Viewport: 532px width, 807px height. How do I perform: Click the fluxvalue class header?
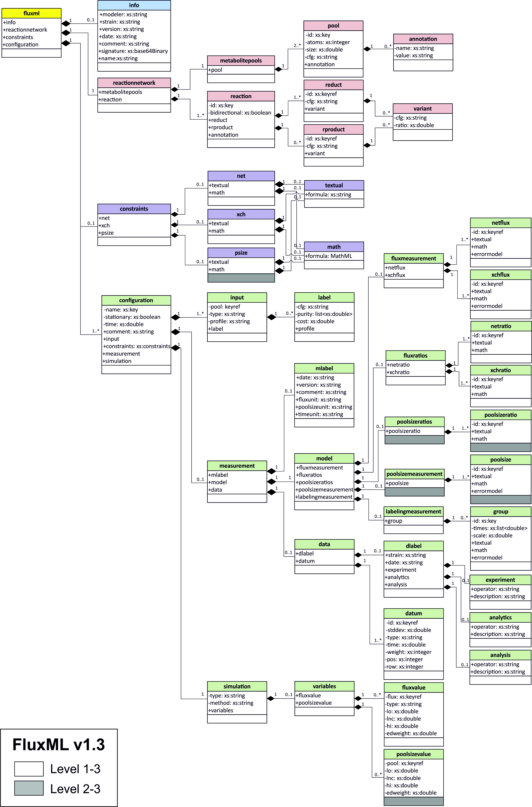click(414, 688)
